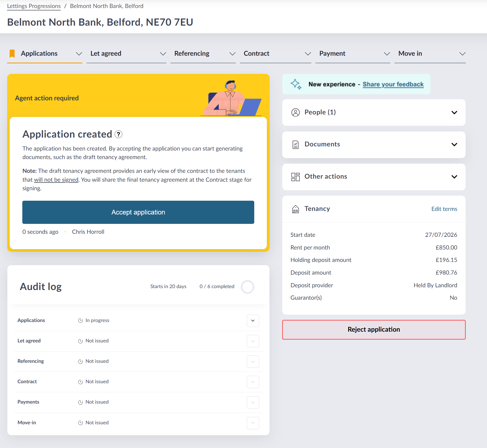Click the Reject application button
487x448 pixels.
coord(374,330)
